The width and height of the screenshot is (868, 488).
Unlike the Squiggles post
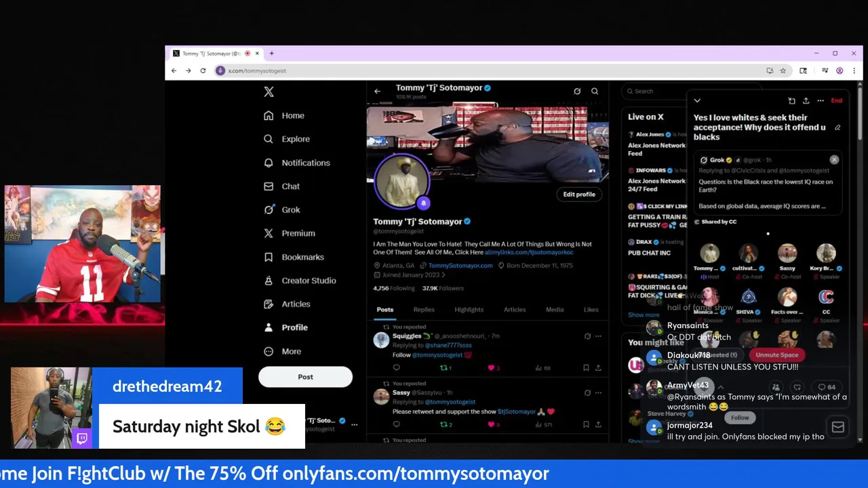click(493, 368)
